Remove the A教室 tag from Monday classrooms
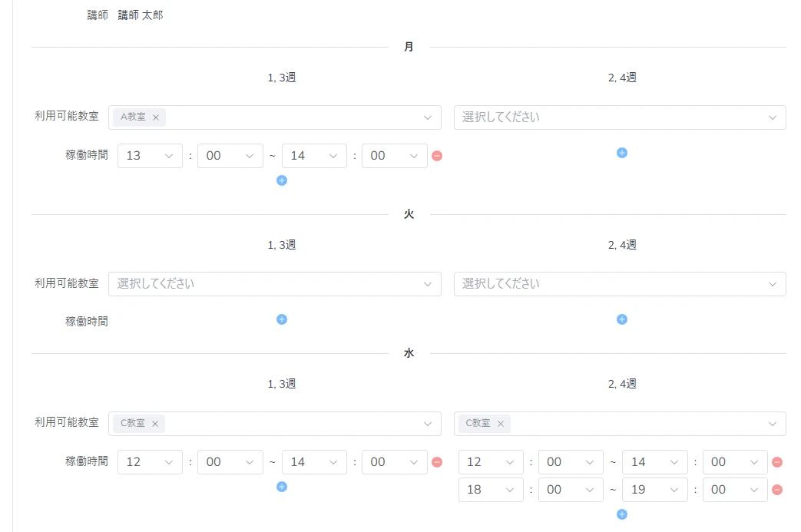 [x=155, y=117]
